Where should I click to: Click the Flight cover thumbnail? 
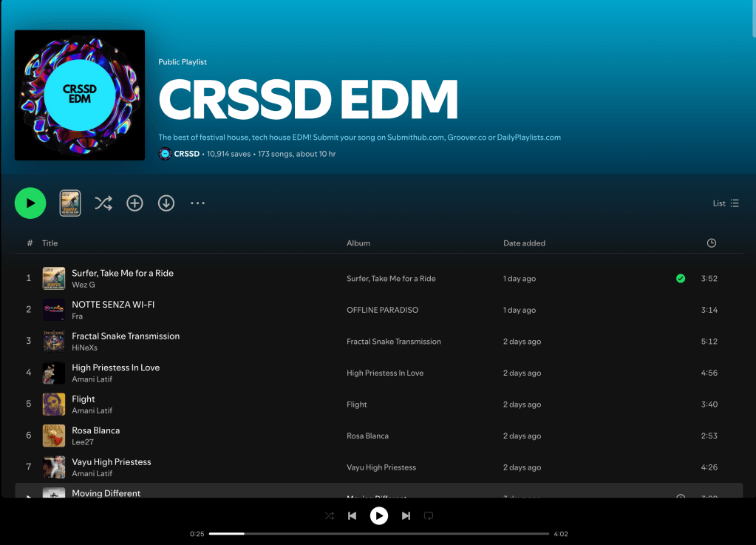[54, 404]
